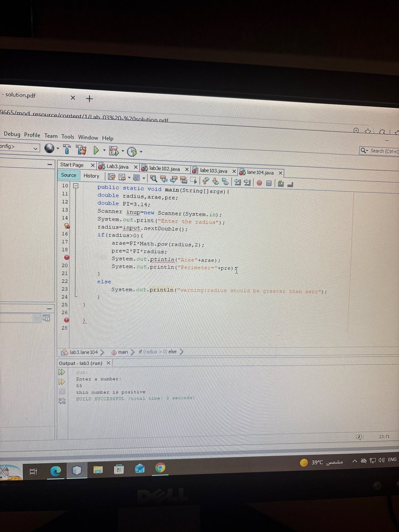Screen dimensions: 399x532
Task: Open the project configuration combo box
Action: pyautogui.click(x=20, y=147)
